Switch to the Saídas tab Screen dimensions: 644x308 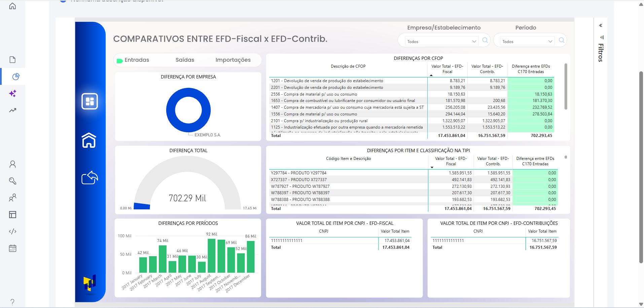(185, 60)
